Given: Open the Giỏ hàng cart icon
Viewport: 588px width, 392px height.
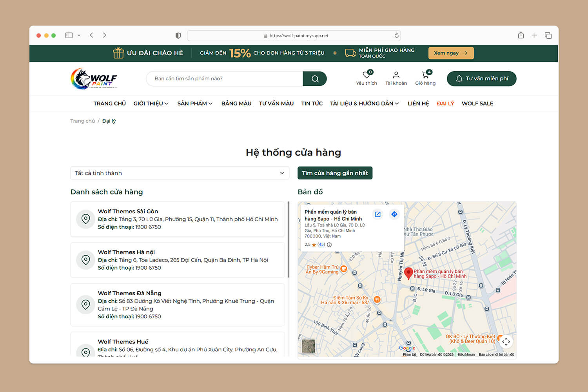Looking at the screenshot, I should 425,74.
